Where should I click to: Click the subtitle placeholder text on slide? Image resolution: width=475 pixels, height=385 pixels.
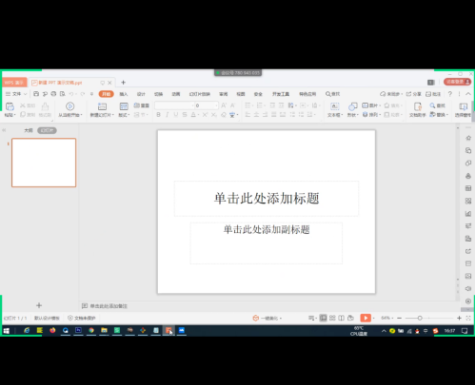pyautogui.click(x=267, y=229)
